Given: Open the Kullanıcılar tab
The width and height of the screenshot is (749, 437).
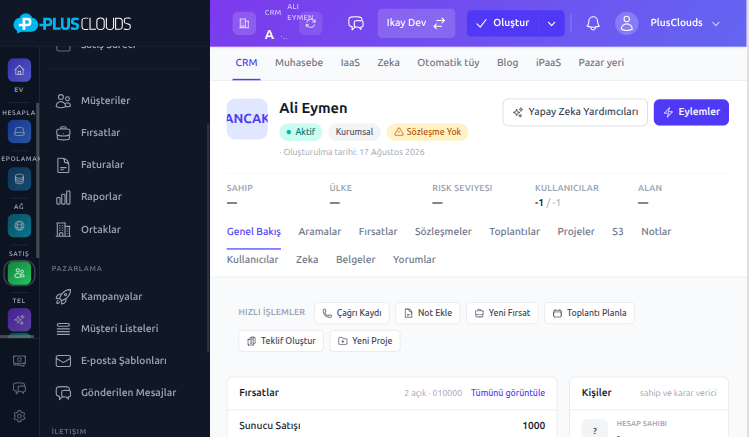Looking at the screenshot, I should 252,260.
